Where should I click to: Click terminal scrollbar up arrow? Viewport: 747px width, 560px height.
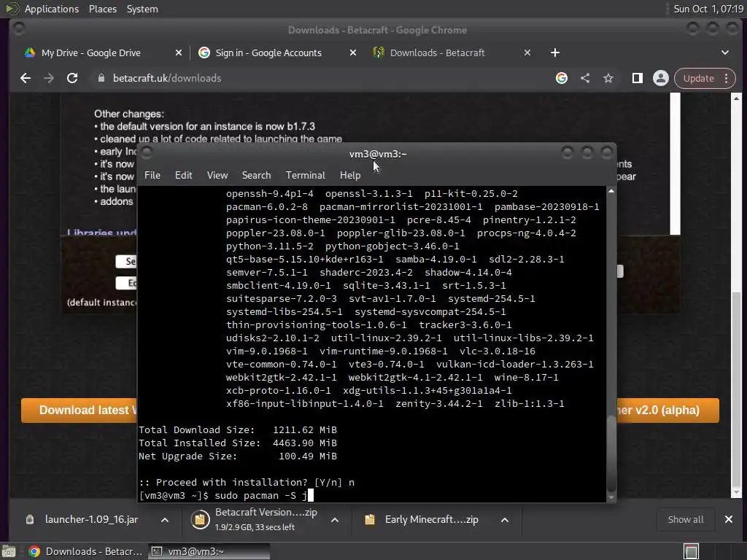point(611,191)
